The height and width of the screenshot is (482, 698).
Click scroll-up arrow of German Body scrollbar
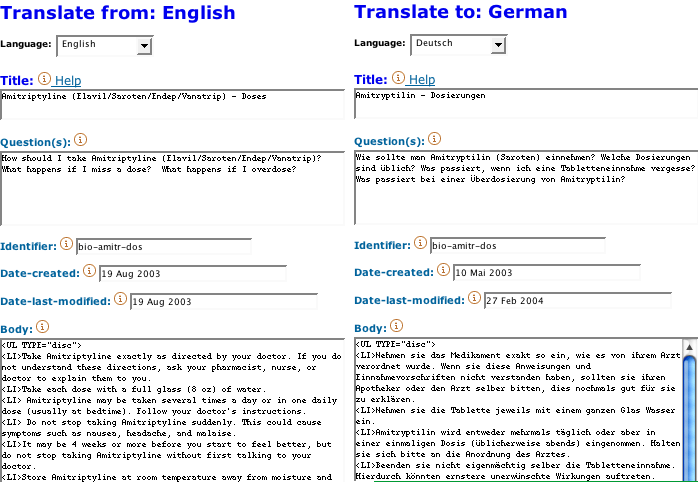[x=690, y=347]
